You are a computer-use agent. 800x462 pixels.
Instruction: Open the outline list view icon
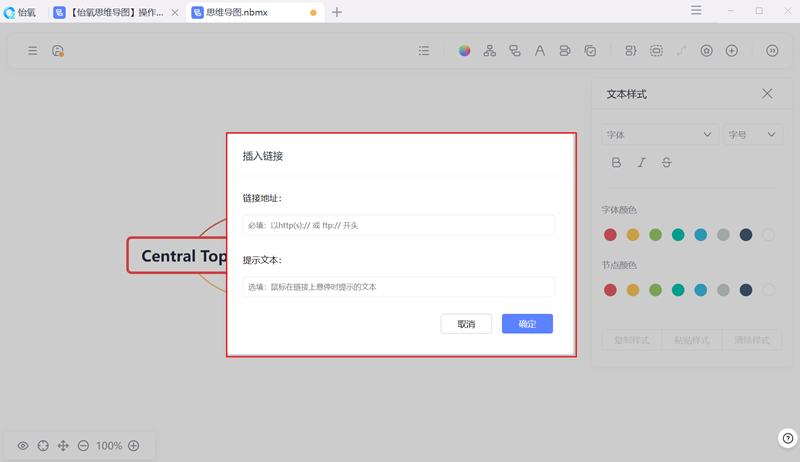pyautogui.click(x=424, y=50)
